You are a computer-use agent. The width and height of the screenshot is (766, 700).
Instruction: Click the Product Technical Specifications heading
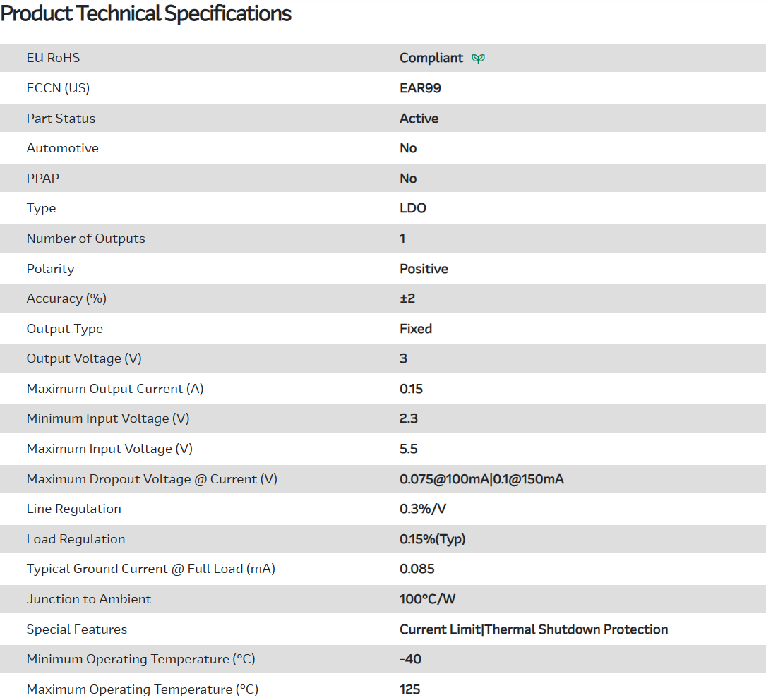(146, 13)
